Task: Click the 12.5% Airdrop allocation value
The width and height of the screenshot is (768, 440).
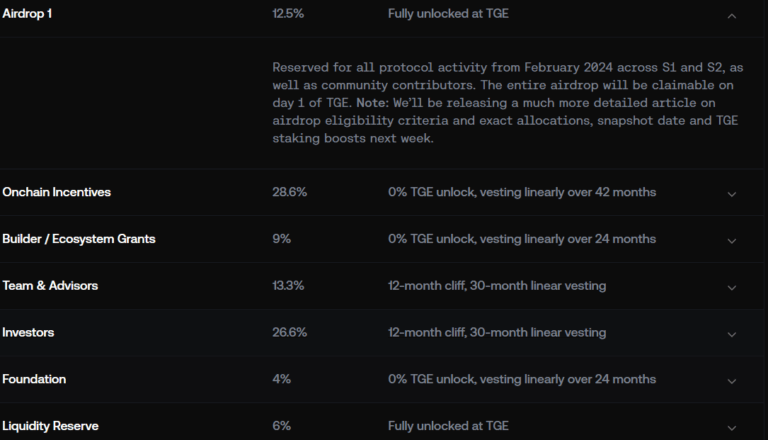Action: (288, 15)
